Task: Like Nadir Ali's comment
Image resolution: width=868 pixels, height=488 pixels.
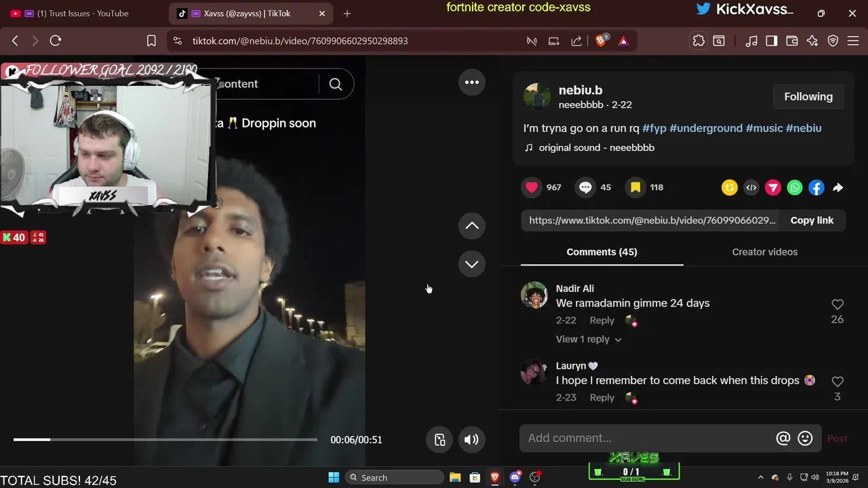Action: [837, 304]
